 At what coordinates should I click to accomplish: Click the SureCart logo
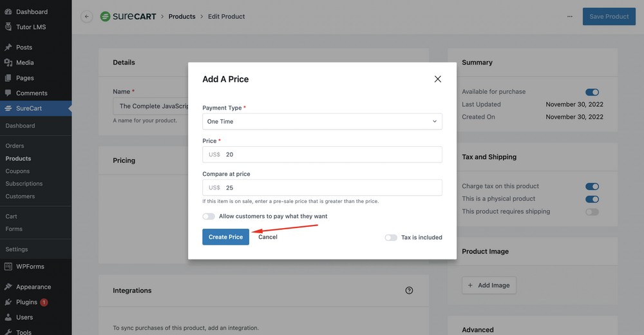tap(128, 17)
